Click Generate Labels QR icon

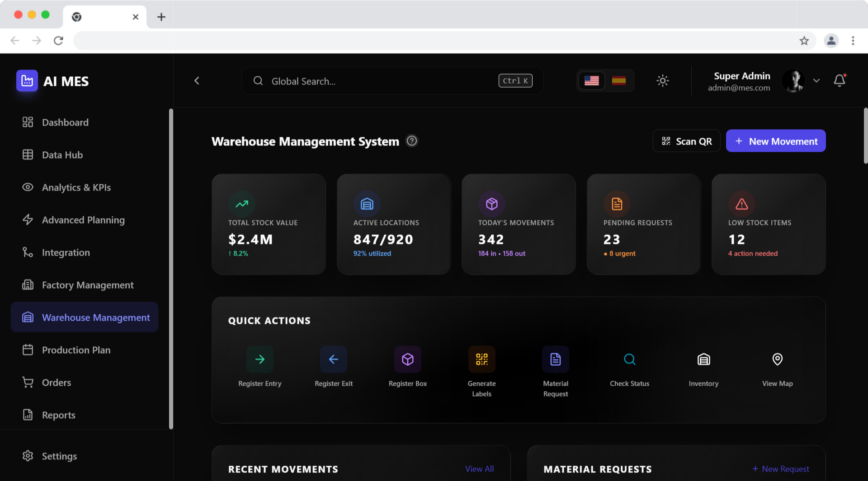pyautogui.click(x=482, y=360)
